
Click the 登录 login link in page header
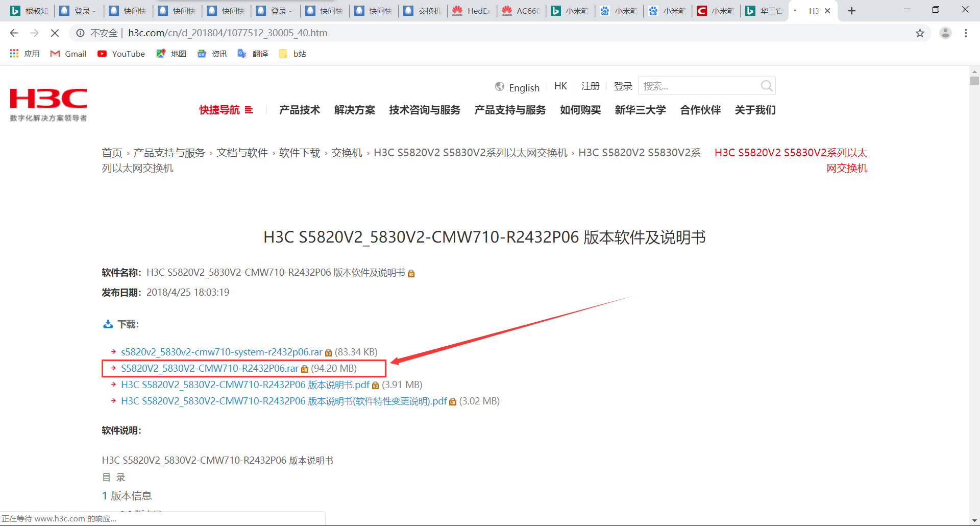pyautogui.click(x=623, y=86)
